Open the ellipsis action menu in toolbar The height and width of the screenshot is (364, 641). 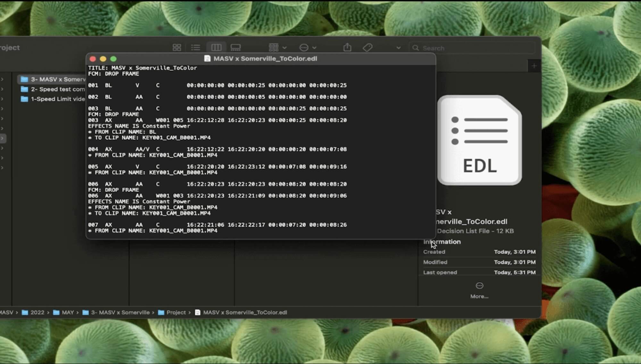click(308, 48)
